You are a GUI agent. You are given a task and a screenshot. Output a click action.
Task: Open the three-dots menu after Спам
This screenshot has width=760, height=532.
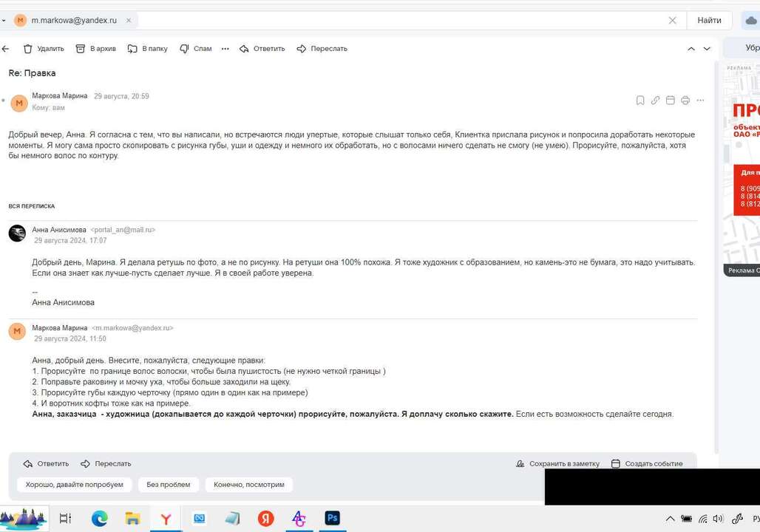point(225,49)
